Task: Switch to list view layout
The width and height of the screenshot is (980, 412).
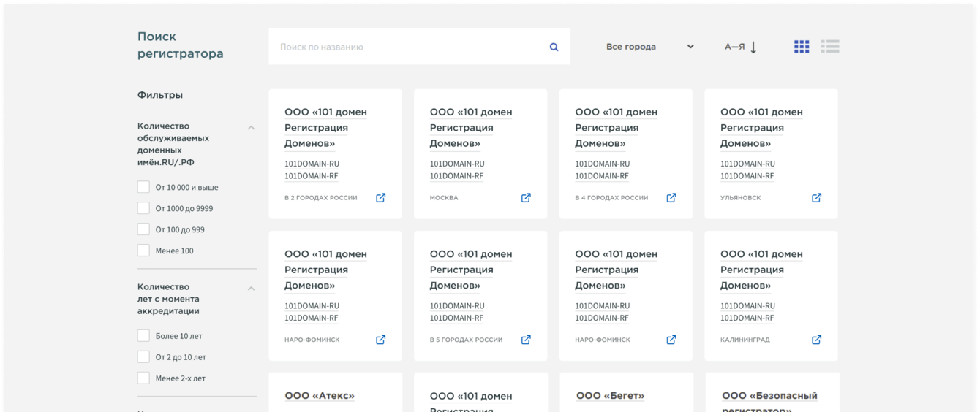Action: tap(830, 47)
